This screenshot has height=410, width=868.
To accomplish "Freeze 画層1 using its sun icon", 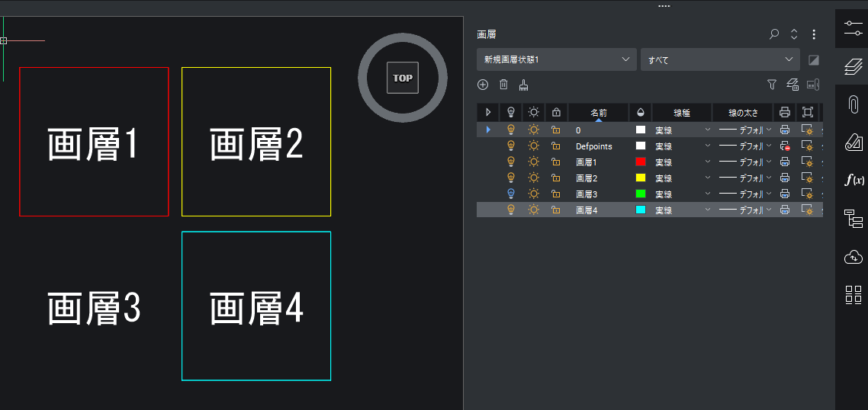I will 534,162.
